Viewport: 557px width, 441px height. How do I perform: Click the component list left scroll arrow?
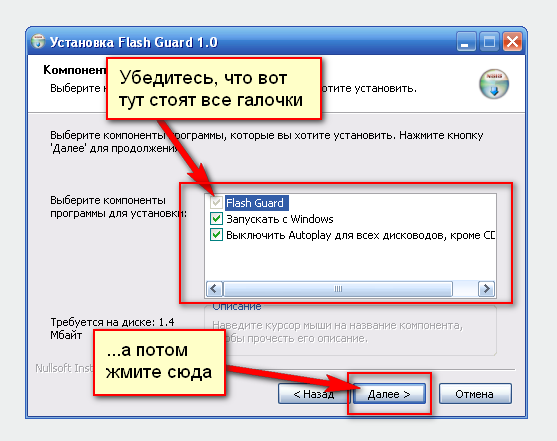coord(214,289)
